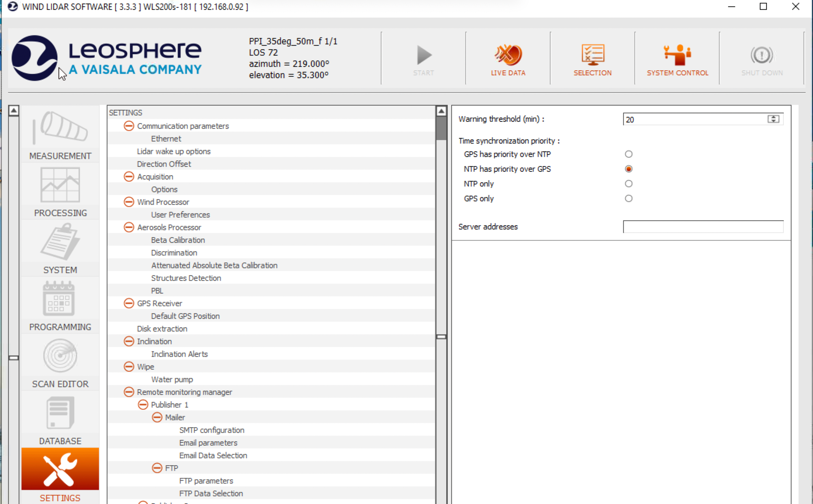
Task: Open the Database sidebar section
Action: pos(60,420)
